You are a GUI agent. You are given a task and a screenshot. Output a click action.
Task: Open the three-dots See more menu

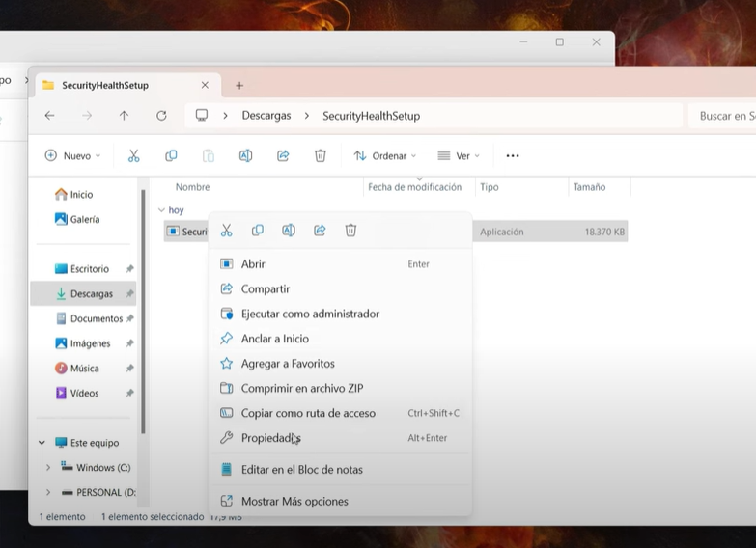pos(513,155)
